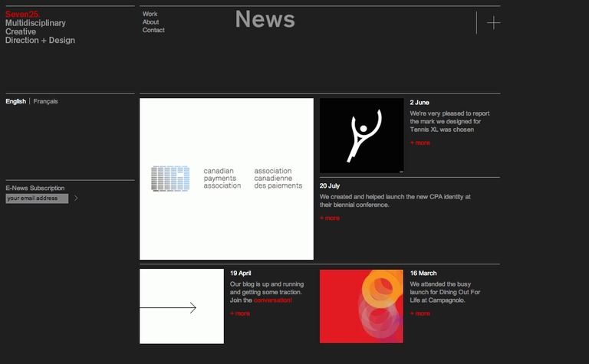Read more about the 20 July story
Image resolution: width=589 pixels, height=364 pixels.
pos(330,218)
